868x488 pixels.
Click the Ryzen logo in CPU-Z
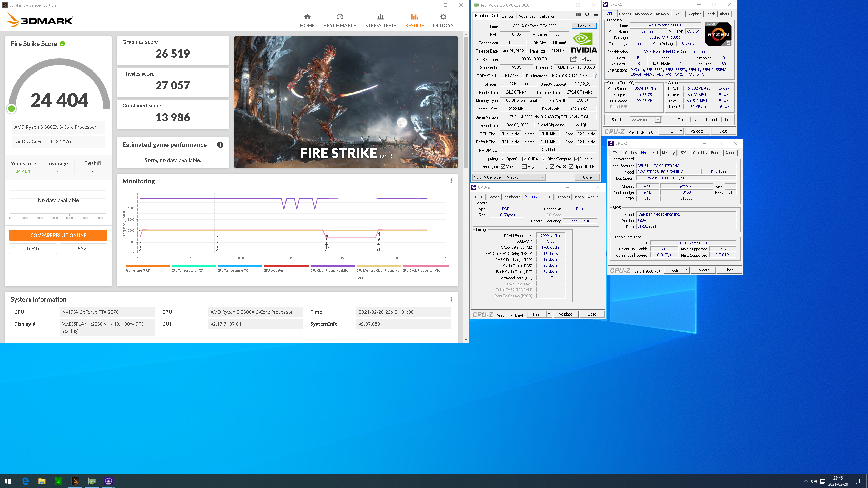pyautogui.click(x=718, y=34)
